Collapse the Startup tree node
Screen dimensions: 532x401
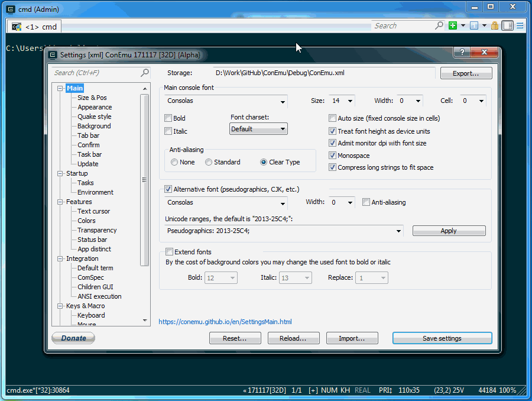tap(60, 173)
